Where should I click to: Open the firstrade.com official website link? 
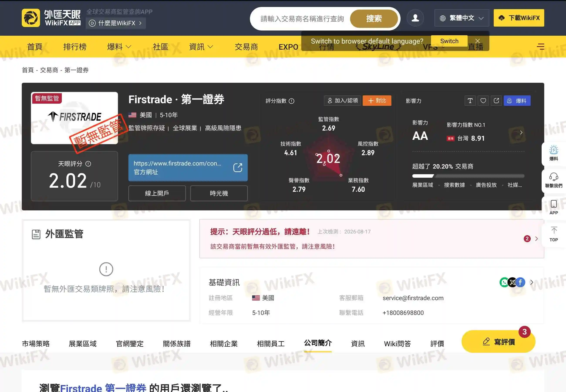188,168
